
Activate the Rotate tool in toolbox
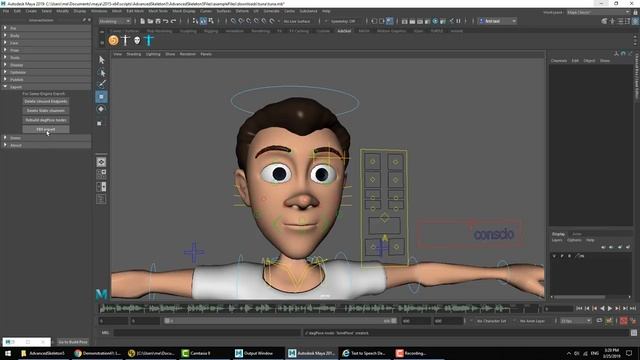tap(101, 109)
